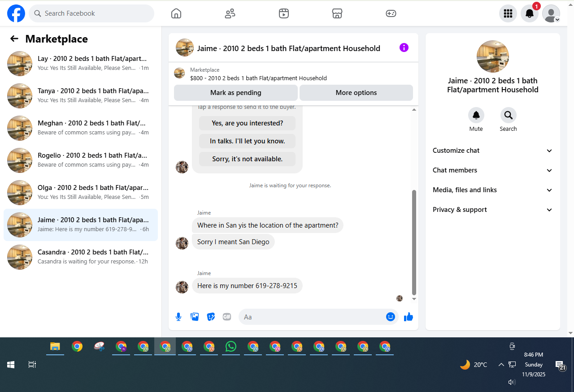574x392 pixels.
Task: Show hidden system tray icons
Action: pos(501,365)
